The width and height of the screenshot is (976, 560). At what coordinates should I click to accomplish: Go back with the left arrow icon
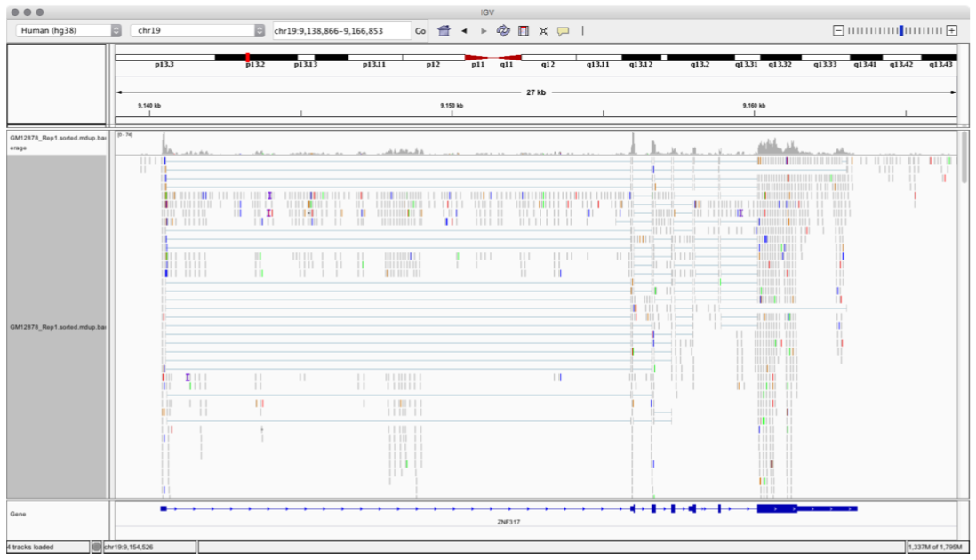click(x=464, y=30)
